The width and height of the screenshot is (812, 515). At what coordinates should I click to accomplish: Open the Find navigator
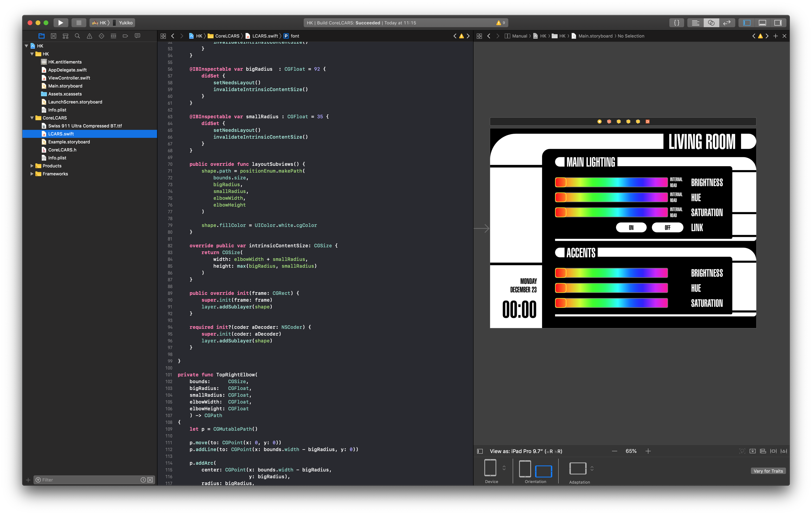77,36
